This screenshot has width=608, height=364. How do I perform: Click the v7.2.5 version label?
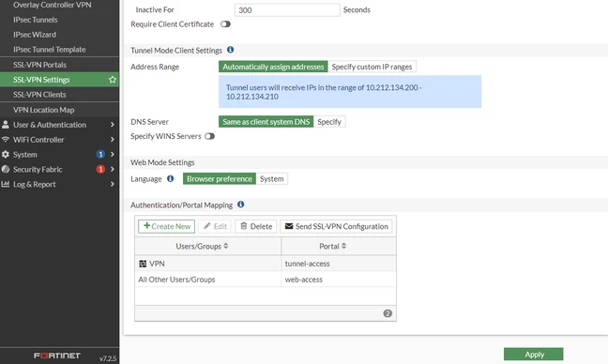[107, 358]
